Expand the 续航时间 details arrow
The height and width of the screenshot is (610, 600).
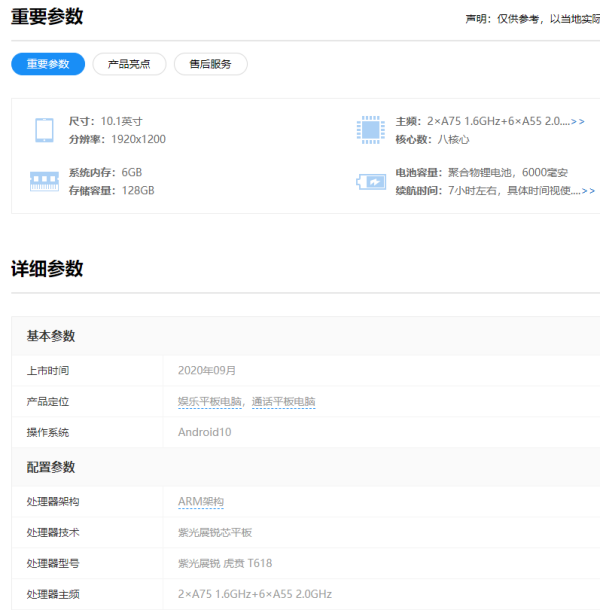click(587, 190)
